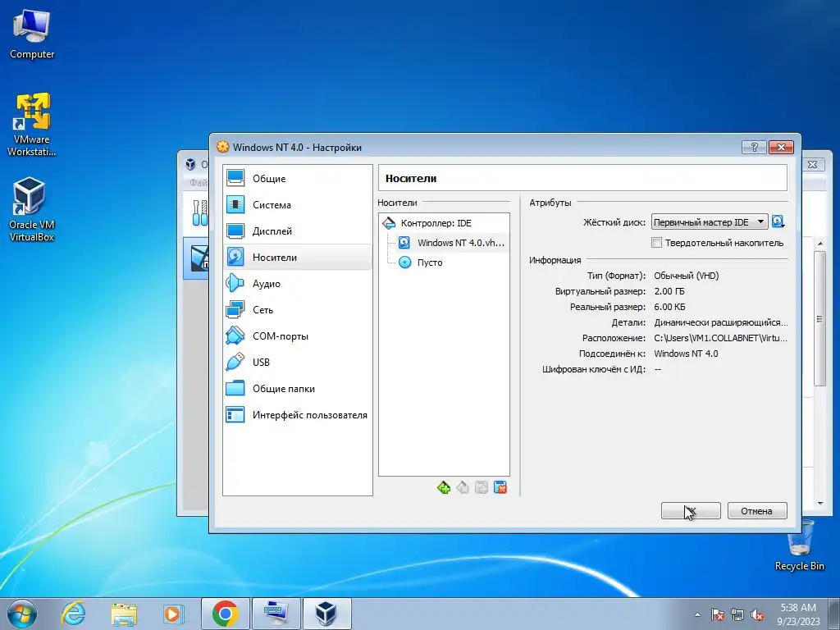Click the USB plug icon

pos(235,362)
